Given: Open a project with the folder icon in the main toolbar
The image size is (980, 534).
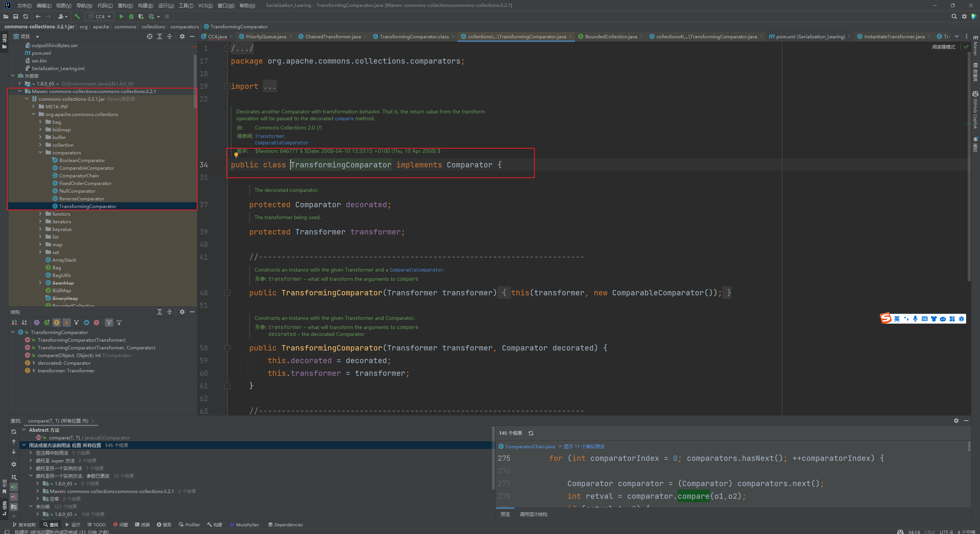Looking at the screenshot, I should pos(6,16).
